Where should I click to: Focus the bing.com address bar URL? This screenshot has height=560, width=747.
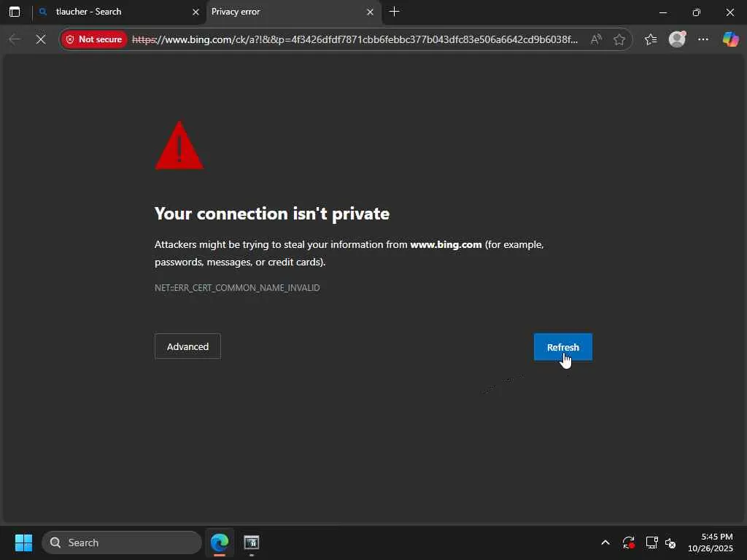355,39
